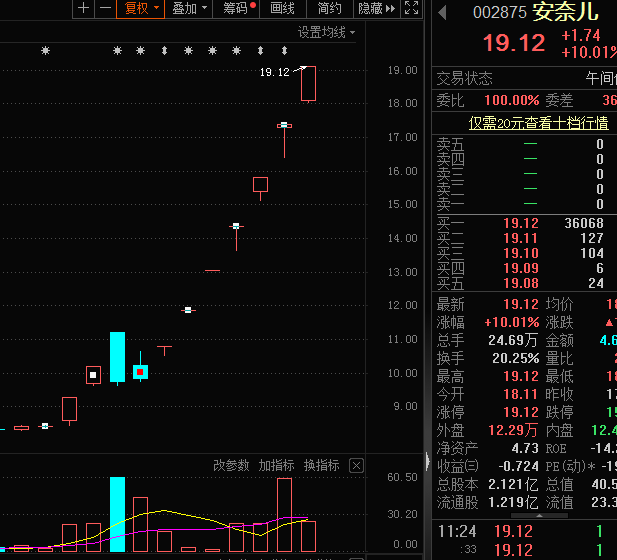Click snowflake marker above 14.00 doji candle
Image resolution: width=617 pixels, height=560 pixels.
coord(236,51)
